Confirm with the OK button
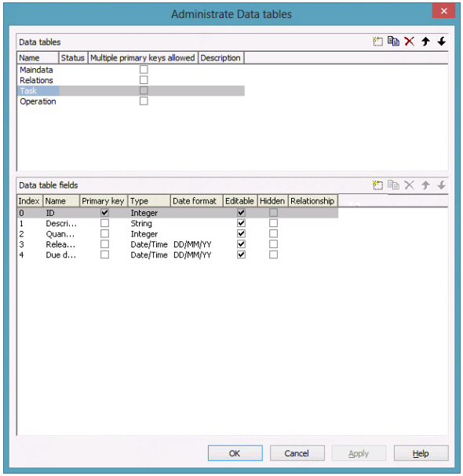This screenshot has width=463, height=476. point(235,453)
